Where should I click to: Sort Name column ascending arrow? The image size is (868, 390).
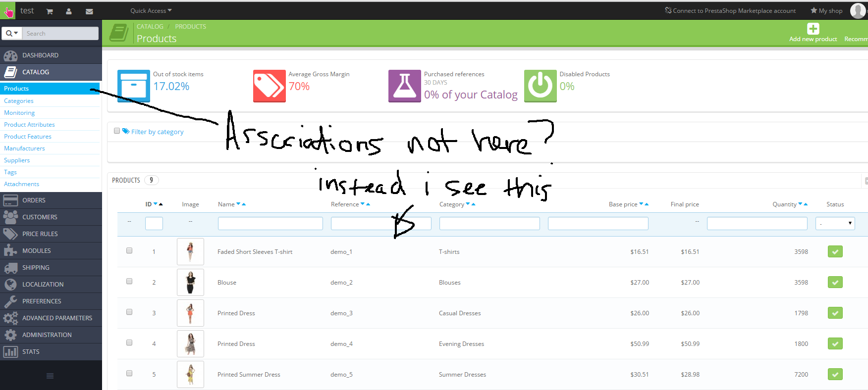[243, 204]
